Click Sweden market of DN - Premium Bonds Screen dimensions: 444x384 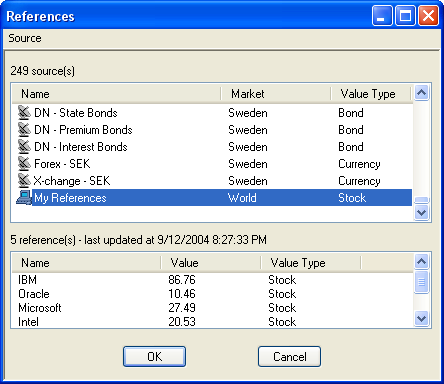[248, 130]
